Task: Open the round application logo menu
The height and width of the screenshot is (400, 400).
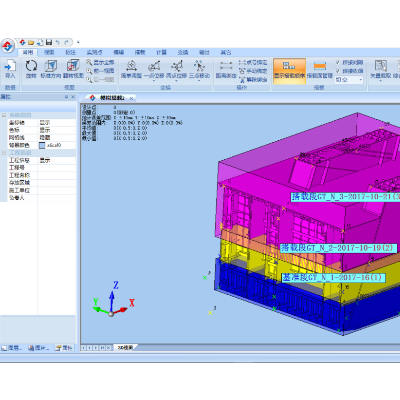Action: 8,46
